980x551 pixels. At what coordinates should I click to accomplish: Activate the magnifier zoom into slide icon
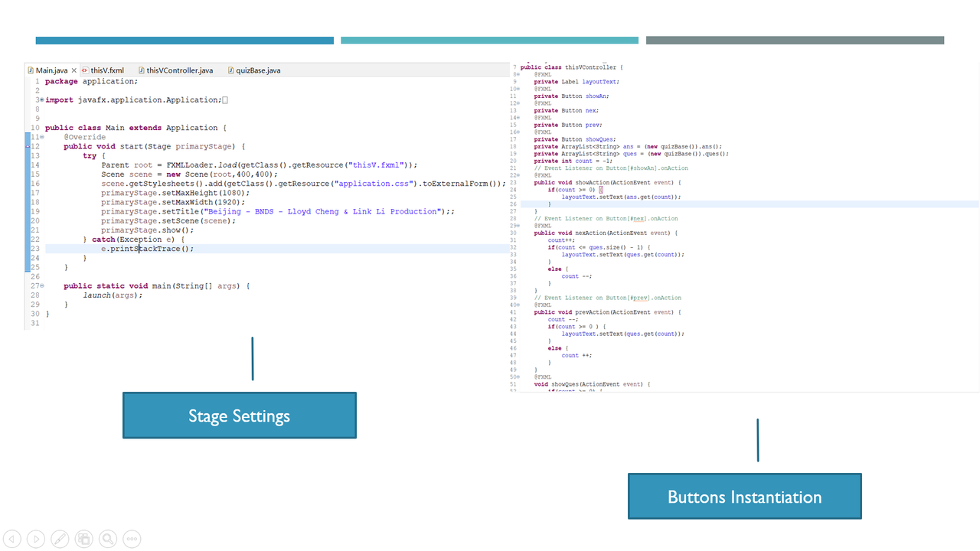tap(108, 539)
